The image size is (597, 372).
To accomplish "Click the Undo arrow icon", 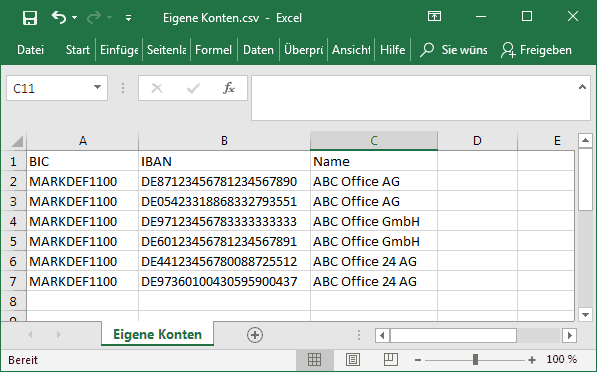I will [x=59, y=18].
